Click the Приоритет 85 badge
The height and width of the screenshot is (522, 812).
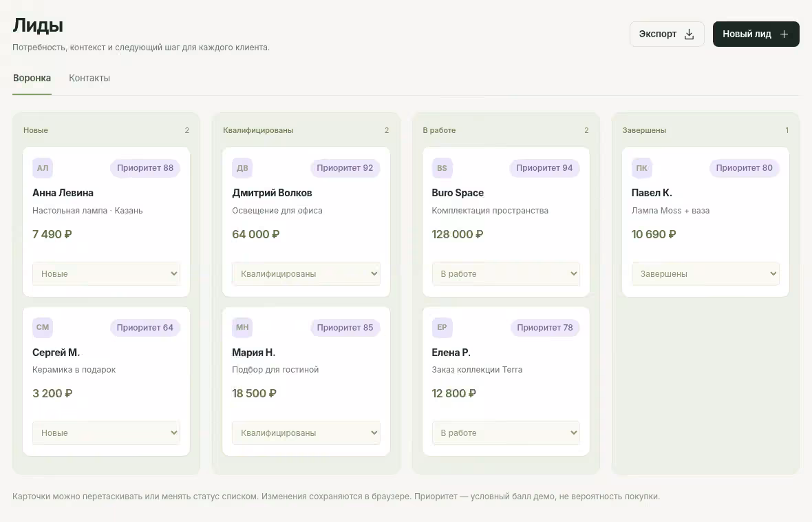345,328
